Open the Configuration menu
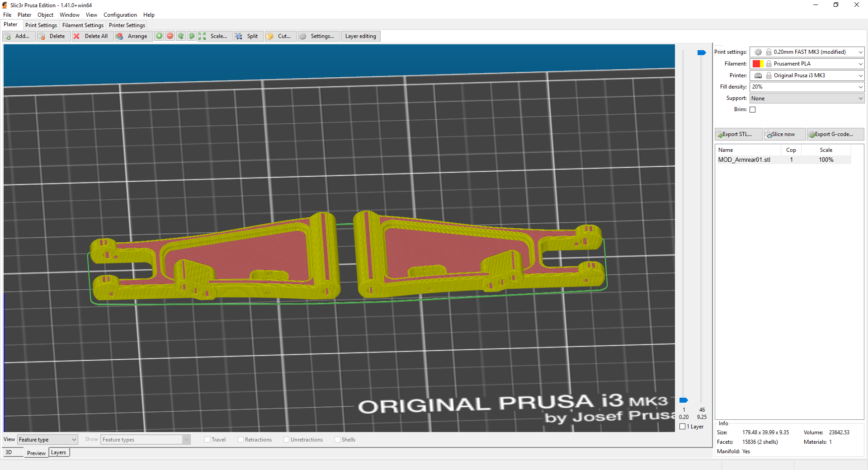The image size is (868, 470). click(x=120, y=15)
